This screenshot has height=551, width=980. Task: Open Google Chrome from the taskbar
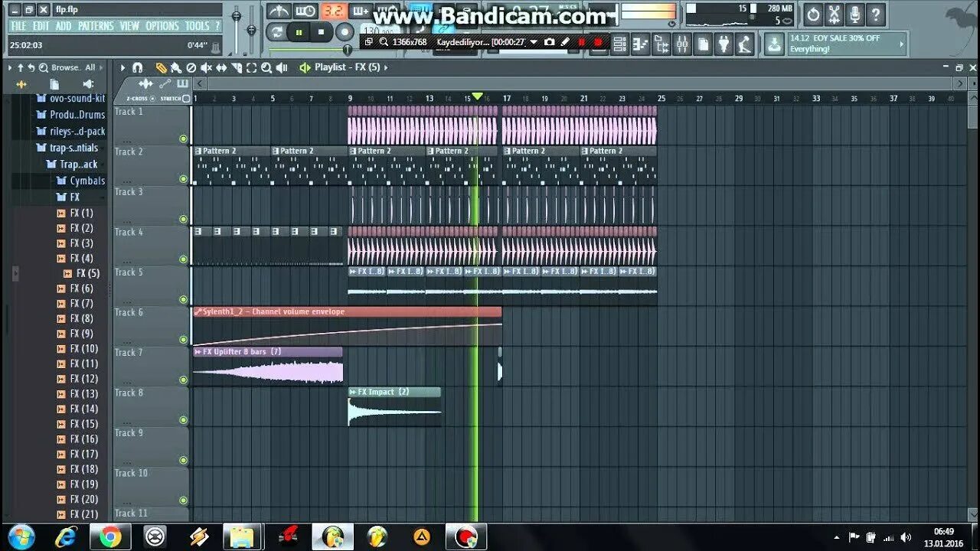pos(109,537)
